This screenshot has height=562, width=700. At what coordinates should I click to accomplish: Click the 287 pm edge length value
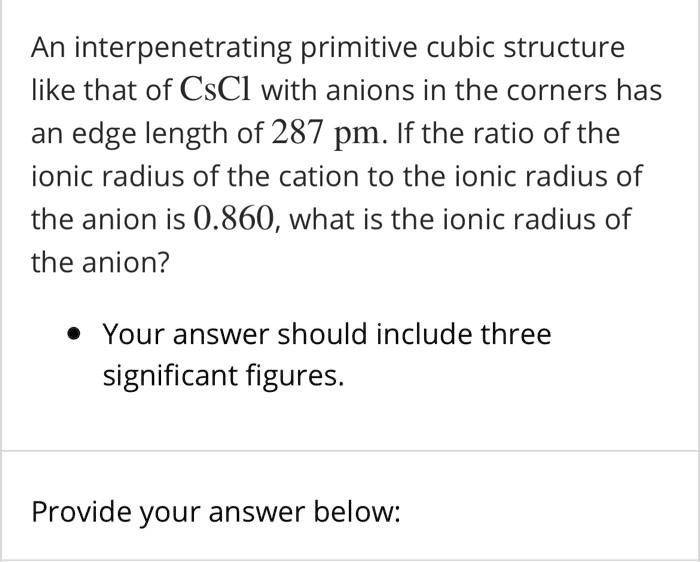click(326, 133)
